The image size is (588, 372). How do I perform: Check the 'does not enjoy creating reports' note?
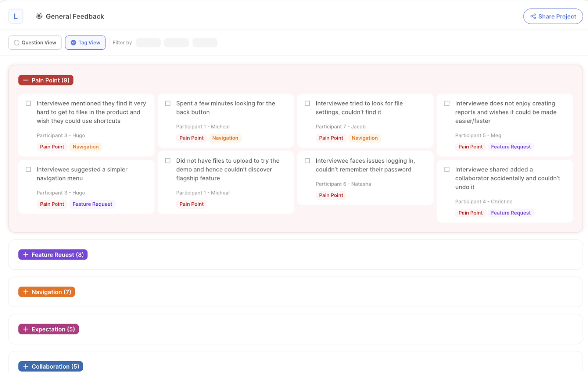447,103
